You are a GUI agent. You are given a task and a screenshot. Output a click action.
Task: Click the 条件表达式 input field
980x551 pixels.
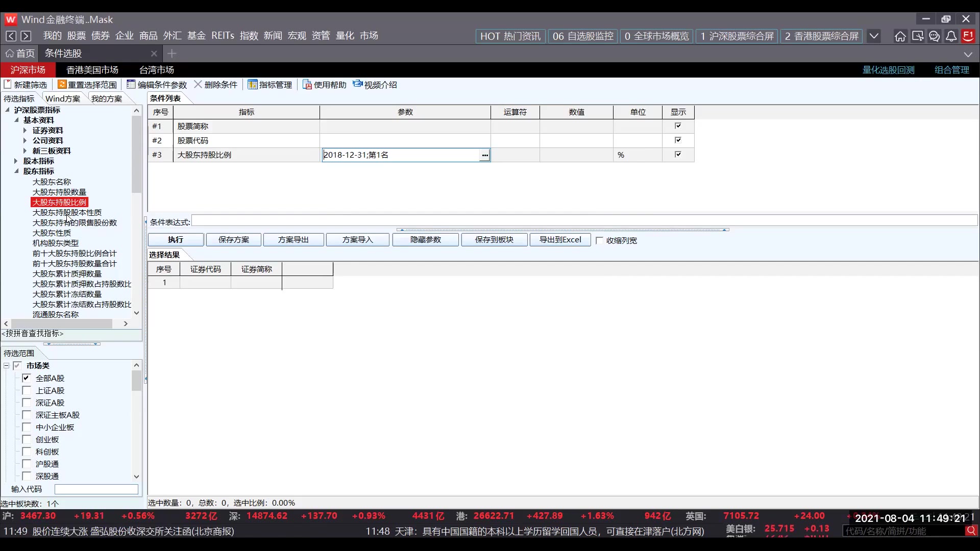584,221
